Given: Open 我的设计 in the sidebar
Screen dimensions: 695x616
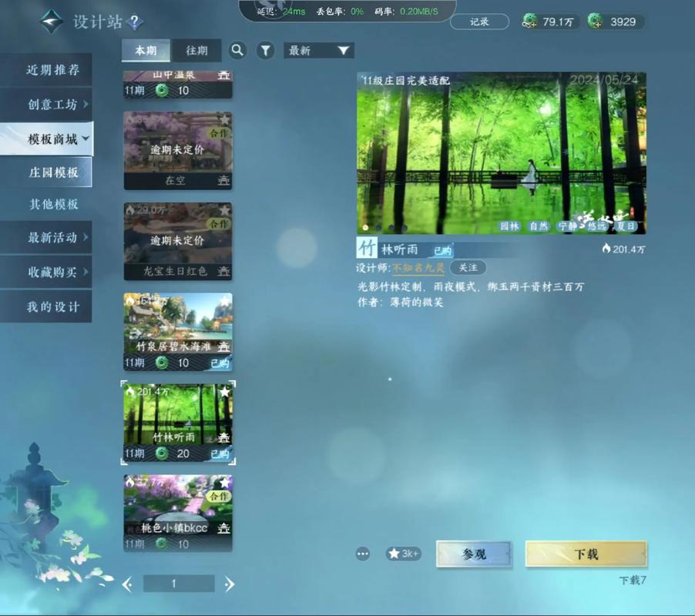Looking at the screenshot, I should (x=46, y=306).
